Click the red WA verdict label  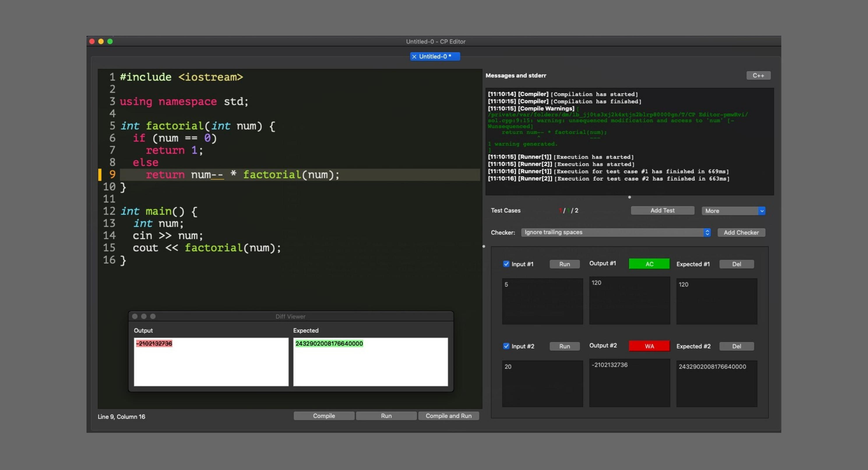point(649,346)
